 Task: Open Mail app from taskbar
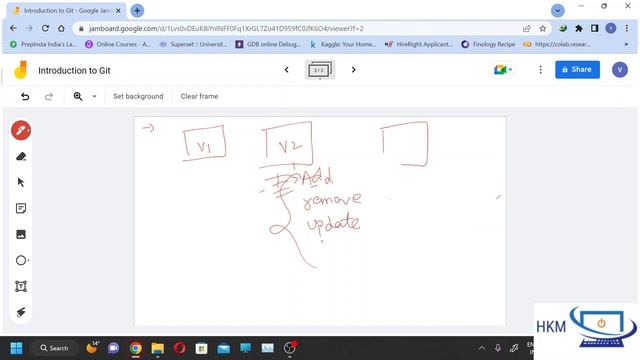[x=223, y=348]
